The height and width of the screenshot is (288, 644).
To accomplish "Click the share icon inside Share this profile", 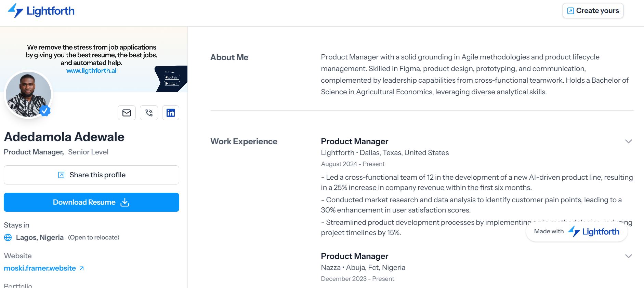I will tap(61, 175).
